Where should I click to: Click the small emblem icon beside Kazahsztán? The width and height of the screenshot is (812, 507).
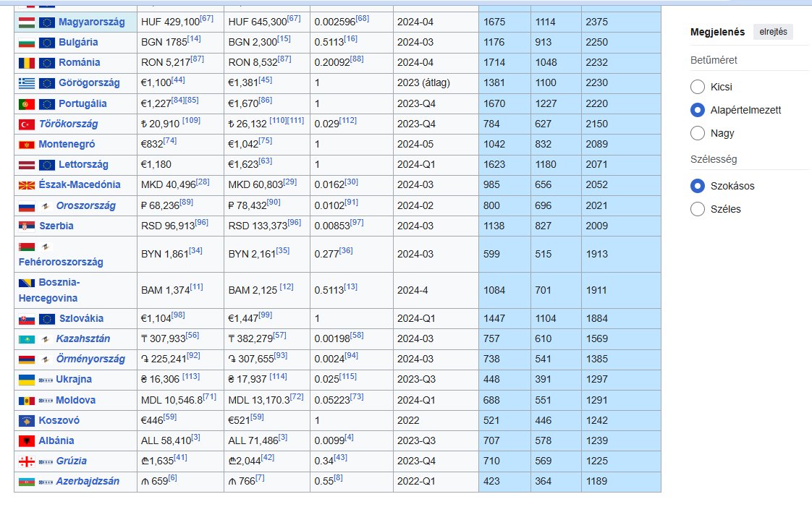[x=46, y=339]
